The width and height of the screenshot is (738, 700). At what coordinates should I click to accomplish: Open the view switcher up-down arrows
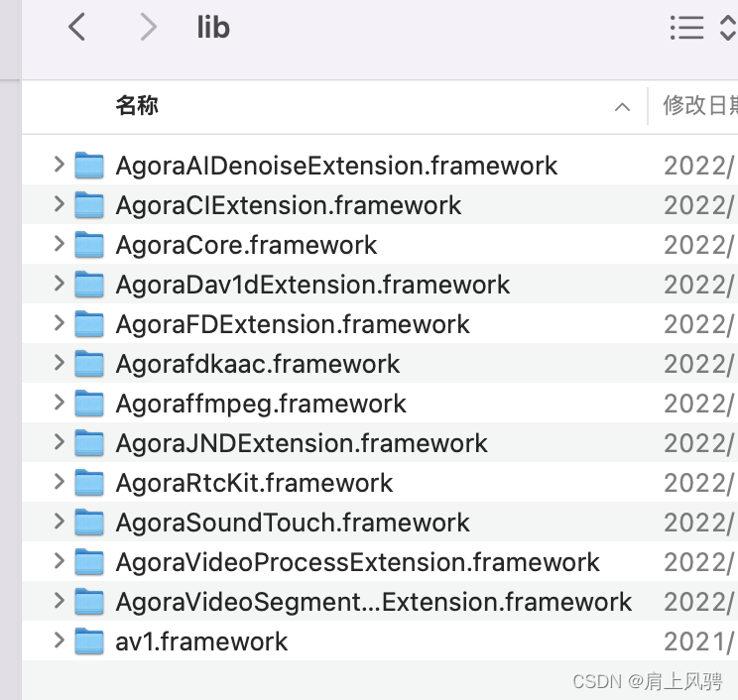point(728,28)
